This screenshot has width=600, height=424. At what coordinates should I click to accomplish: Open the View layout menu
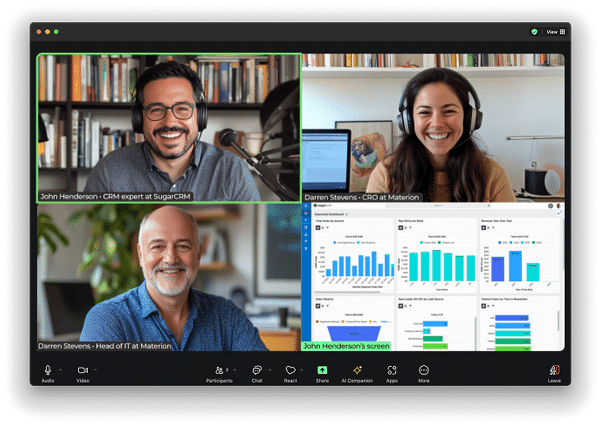click(x=555, y=32)
